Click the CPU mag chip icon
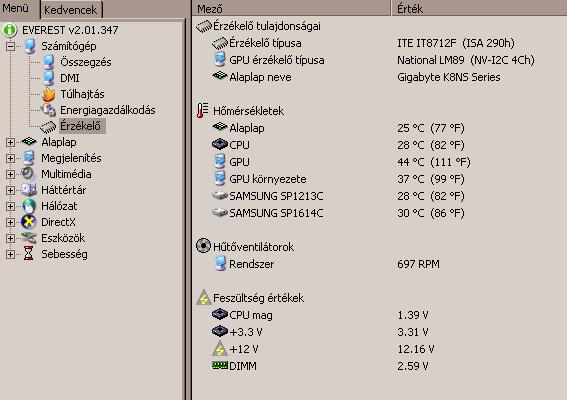The height and width of the screenshot is (400, 567). pyautogui.click(x=219, y=314)
